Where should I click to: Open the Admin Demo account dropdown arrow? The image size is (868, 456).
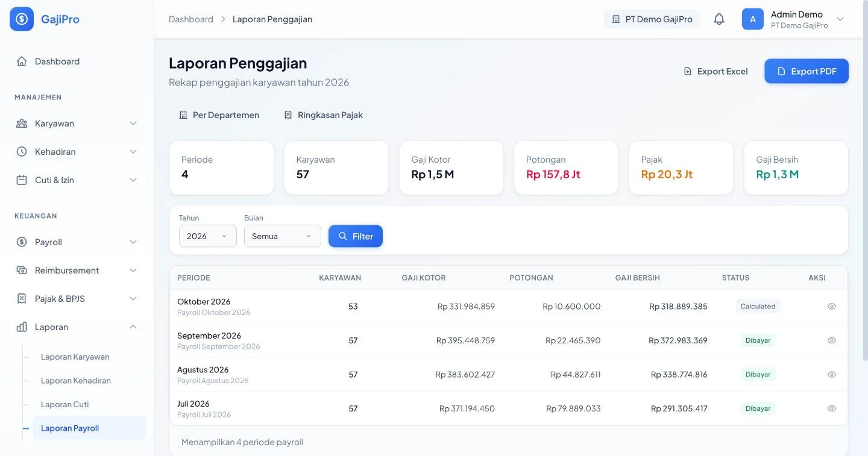(840, 19)
